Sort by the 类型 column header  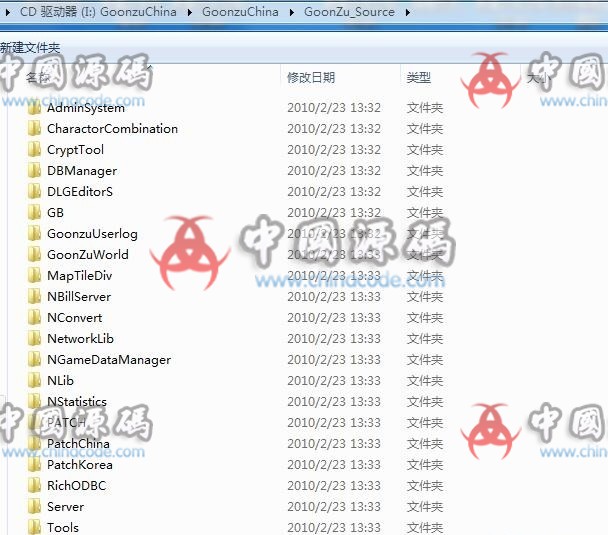(x=419, y=77)
